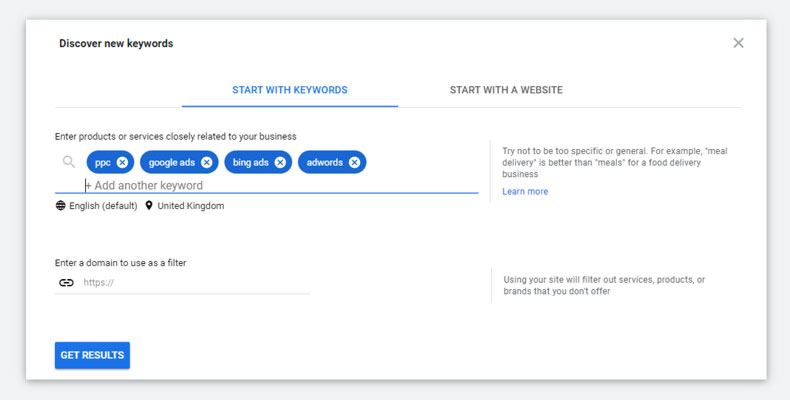This screenshot has height=400, width=790.
Task: Select the 'ppc' keyword chip label
Action: pos(103,162)
